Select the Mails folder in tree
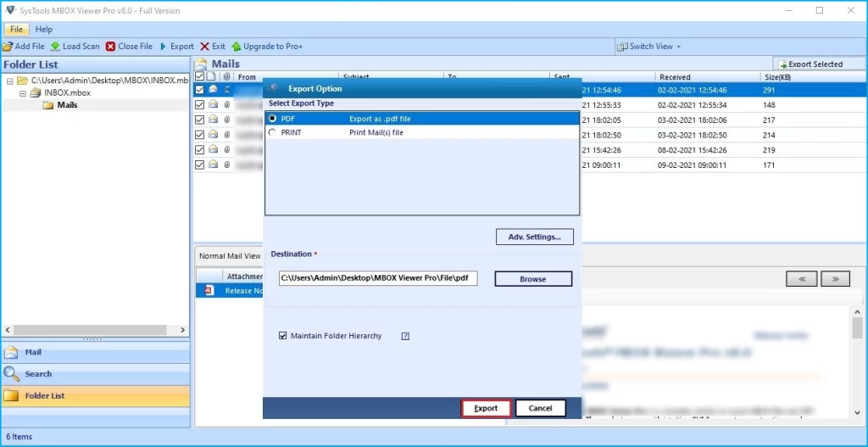Viewport: 868px width, 447px height. pos(67,105)
